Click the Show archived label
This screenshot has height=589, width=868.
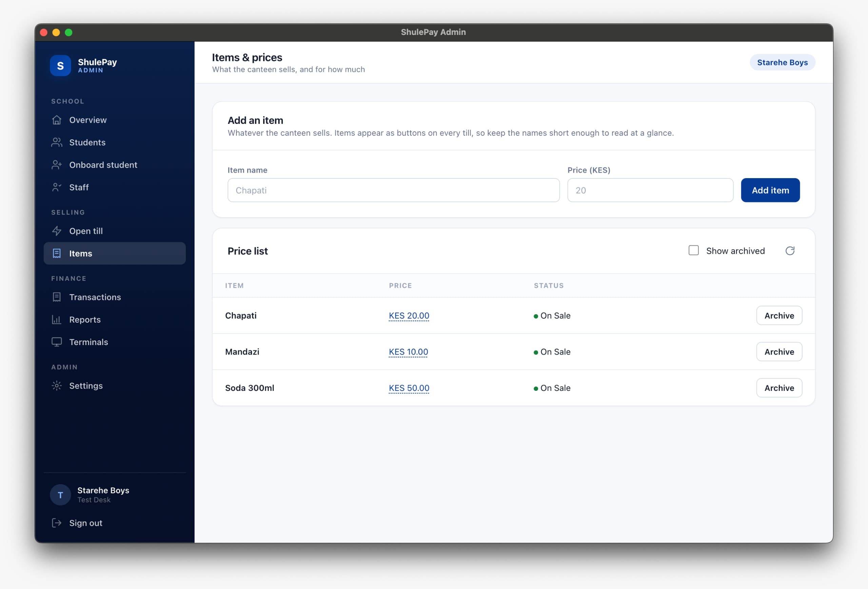coord(735,251)
